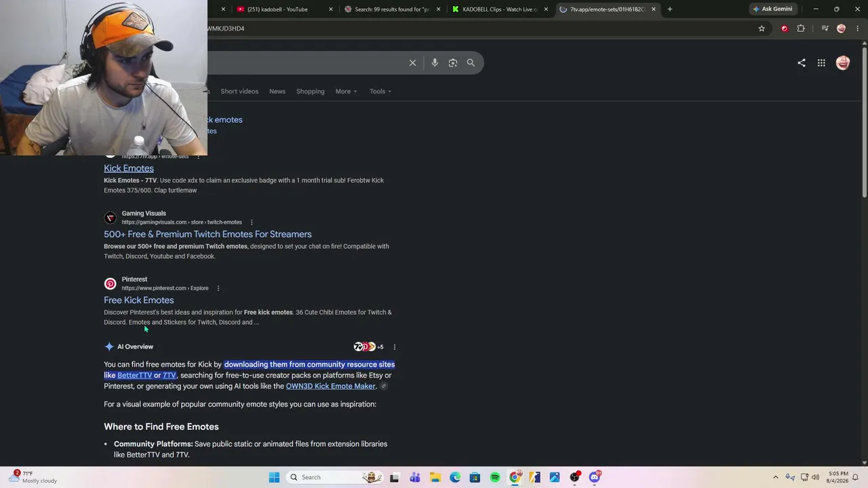Expand the More search filters dropdown
The image size is (868, 488).
pyautogui.click(x=346, y=91)
